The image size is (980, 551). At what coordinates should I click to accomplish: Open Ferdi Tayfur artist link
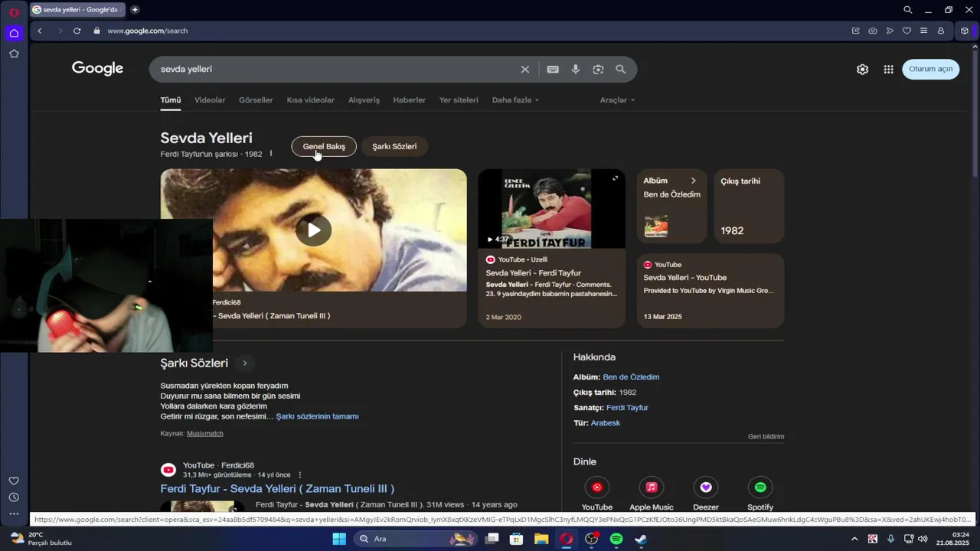627,408
